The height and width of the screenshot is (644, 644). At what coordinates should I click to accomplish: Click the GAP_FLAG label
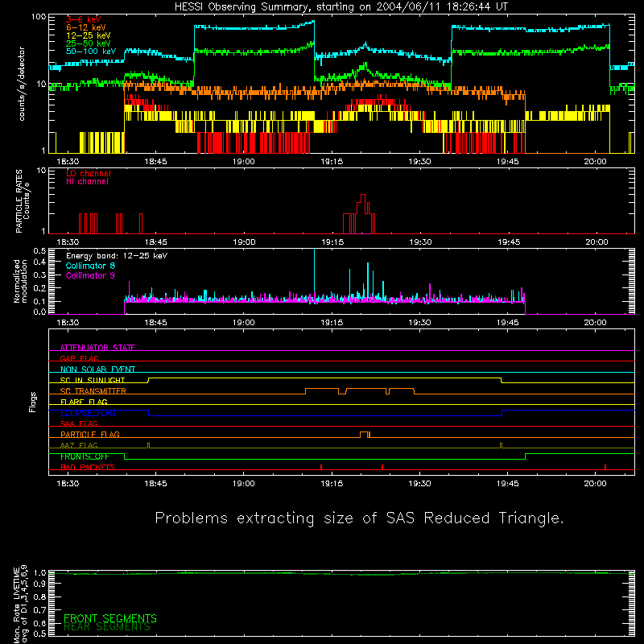coord(79,358)
